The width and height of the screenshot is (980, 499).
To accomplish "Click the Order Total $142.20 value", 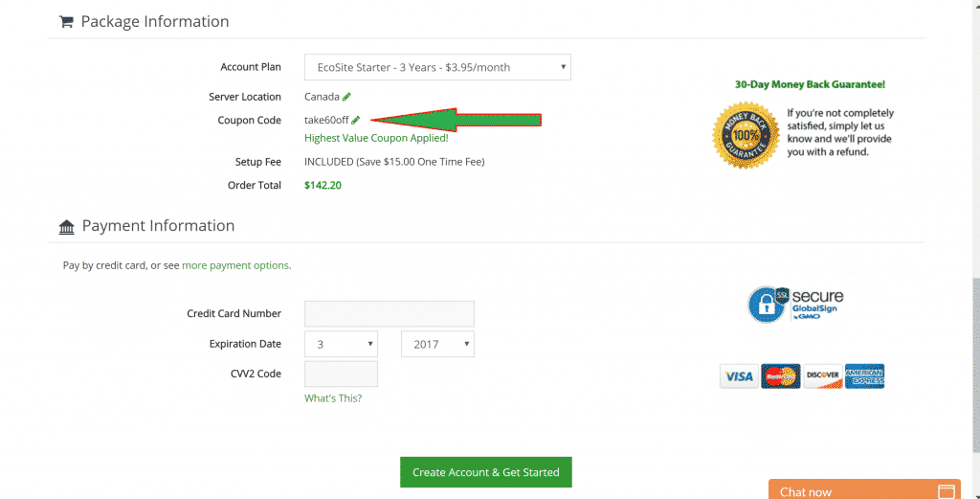I will click(323, 185).
